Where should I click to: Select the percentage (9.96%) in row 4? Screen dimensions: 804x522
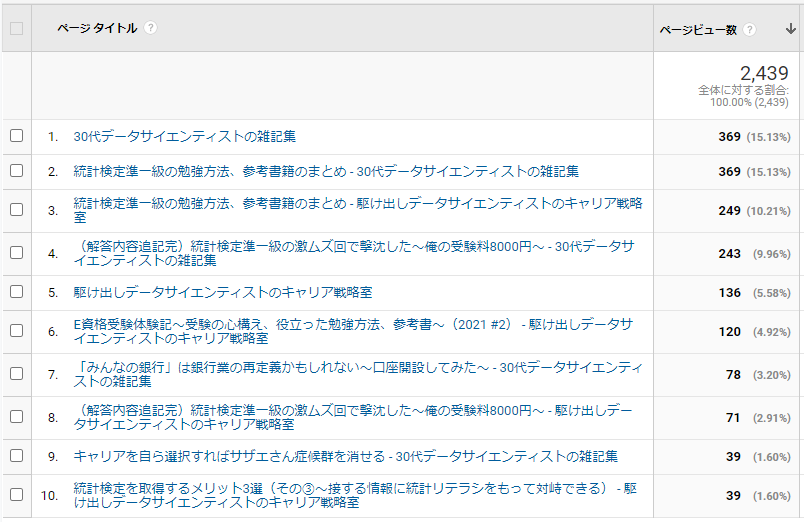(772, 254)
